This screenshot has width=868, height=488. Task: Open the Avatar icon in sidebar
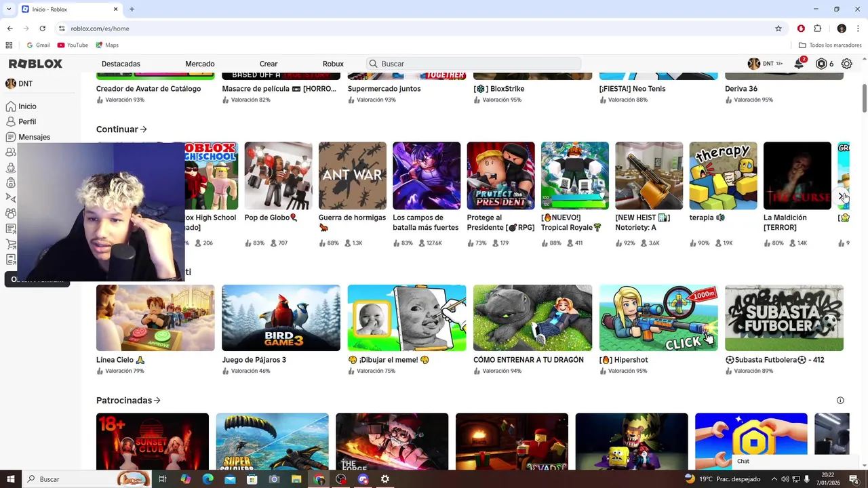[x=10, y=167]
